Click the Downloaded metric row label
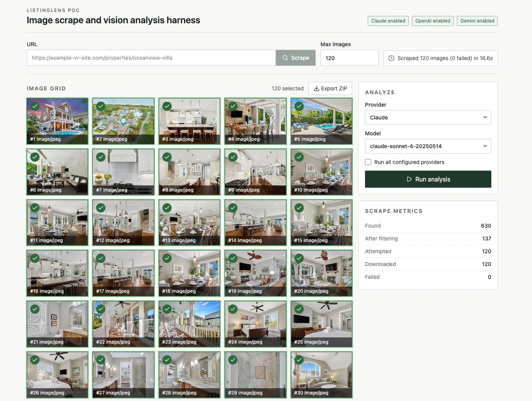The height and width of the screenshot is (401, 532). [x=380, y=264]
